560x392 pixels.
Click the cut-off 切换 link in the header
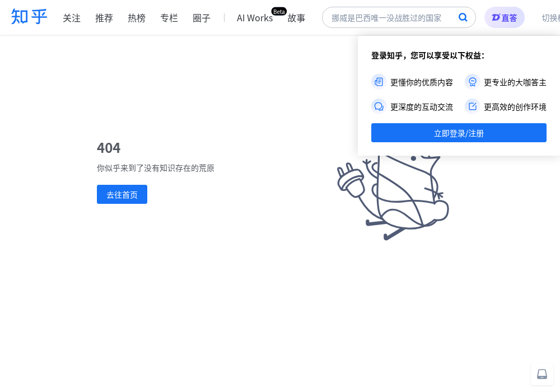click(x=550, y=18)
